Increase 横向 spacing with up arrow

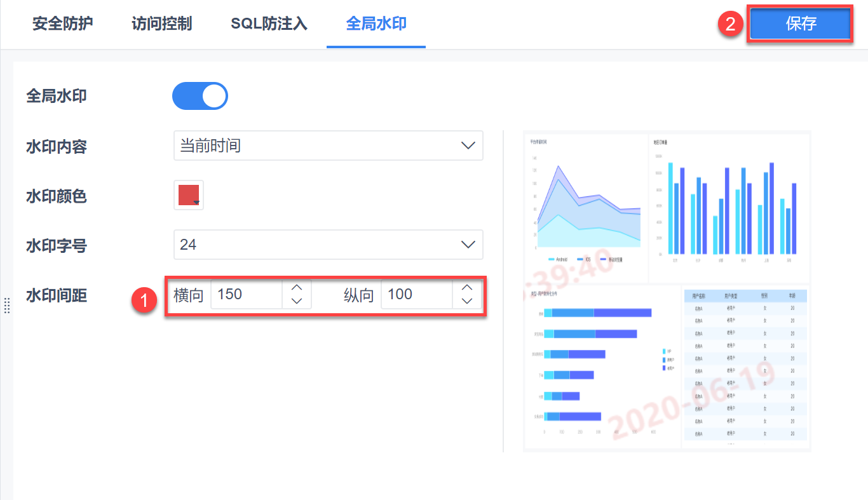296,287
